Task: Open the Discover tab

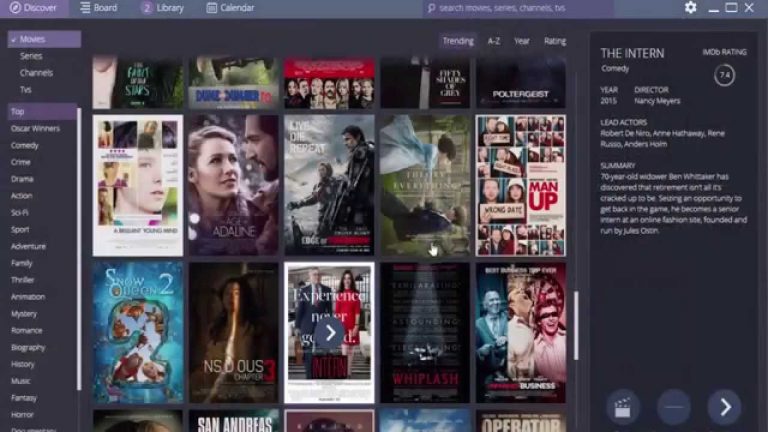Action: [x=34, y=8]
